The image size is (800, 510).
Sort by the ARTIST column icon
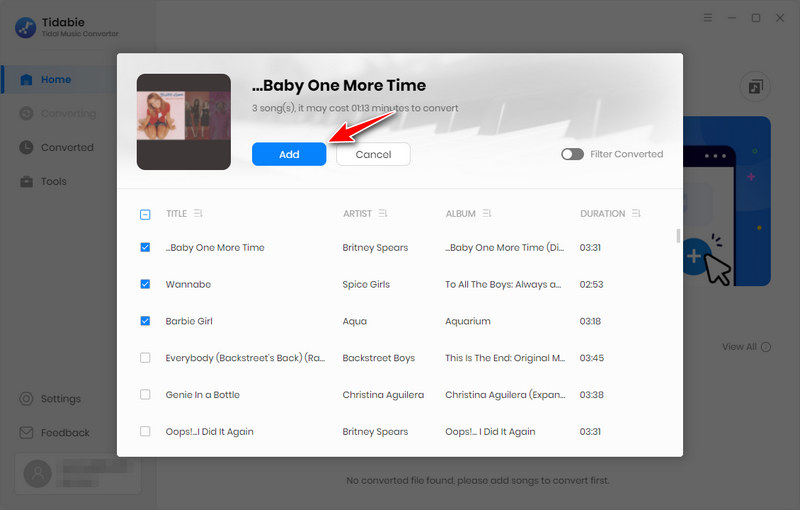[x=383, y=213]
